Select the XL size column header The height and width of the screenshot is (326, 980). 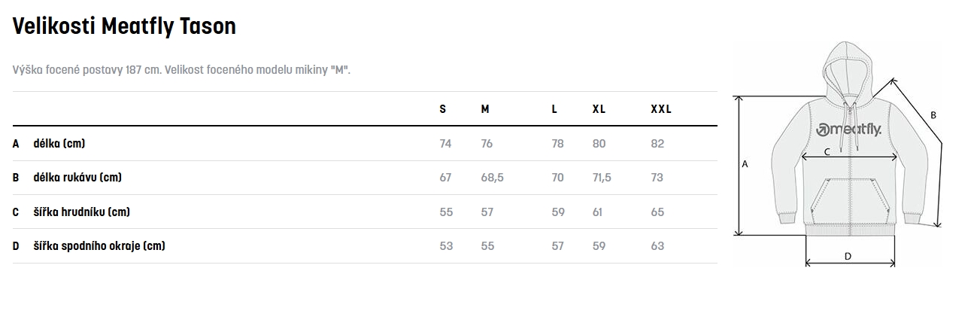(599, 109)
